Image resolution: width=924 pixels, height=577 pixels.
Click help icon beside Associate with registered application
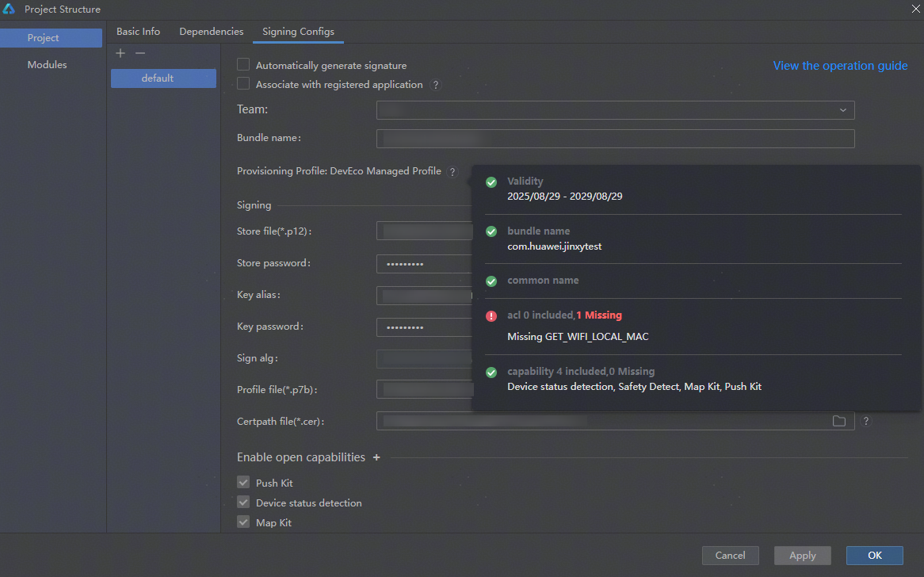435,85
